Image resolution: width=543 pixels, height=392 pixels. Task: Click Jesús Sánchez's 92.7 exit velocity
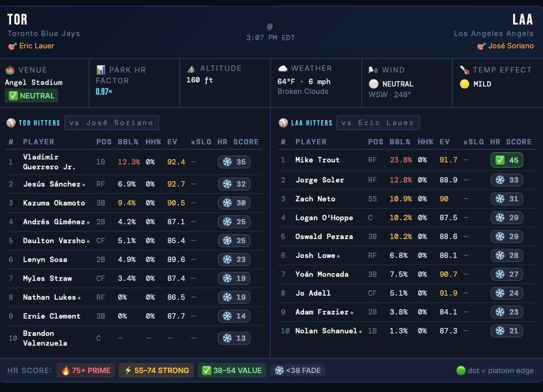176,184
